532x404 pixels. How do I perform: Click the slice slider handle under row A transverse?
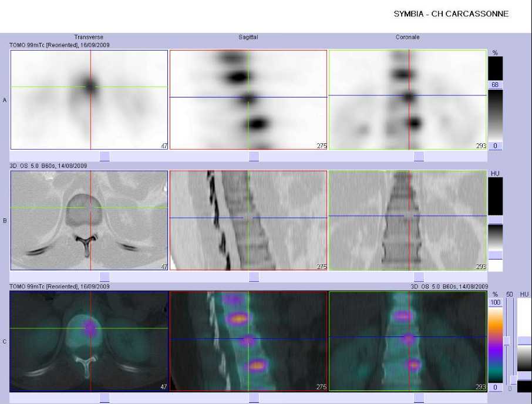click(x=105, y=156)
